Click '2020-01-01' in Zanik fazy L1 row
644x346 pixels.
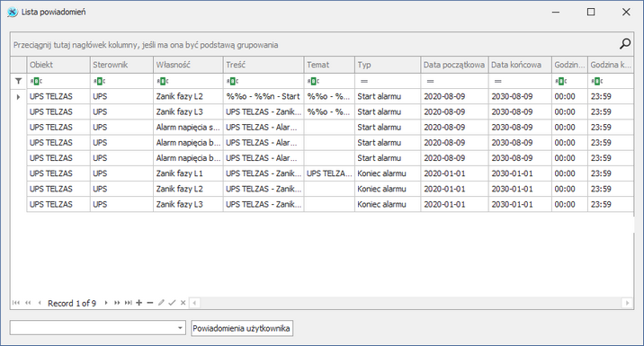pos(454,173)
